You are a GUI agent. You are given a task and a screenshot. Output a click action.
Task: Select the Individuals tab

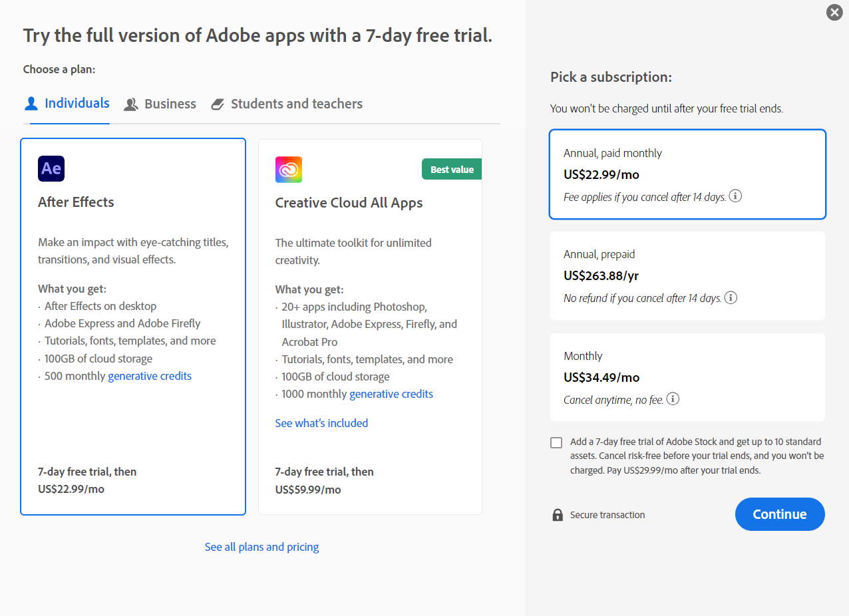pos(67,103)
